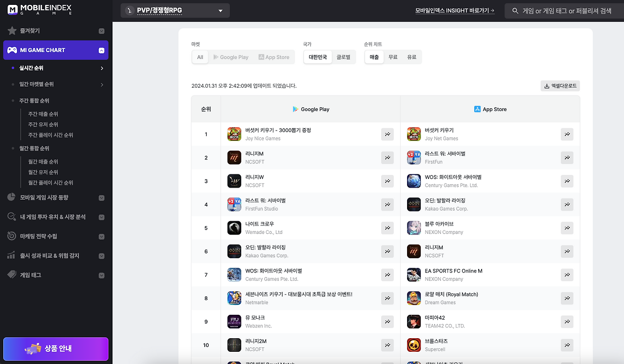Click the 버섯커 키우기 Google Play app icon
624x364 pixels.
point(234,134)
